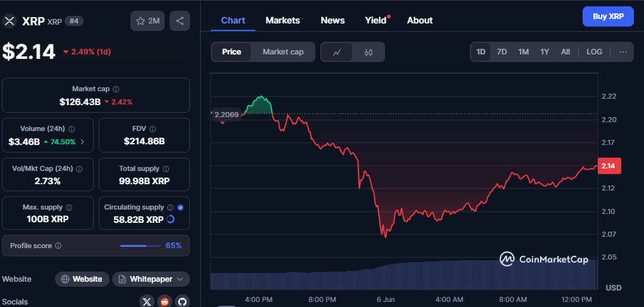
Task: Click the 2.2069 opening price label
Action: click(227, 115)
